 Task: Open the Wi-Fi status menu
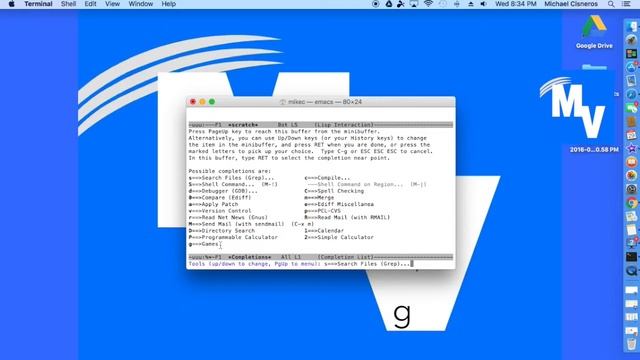coord(428,4)
